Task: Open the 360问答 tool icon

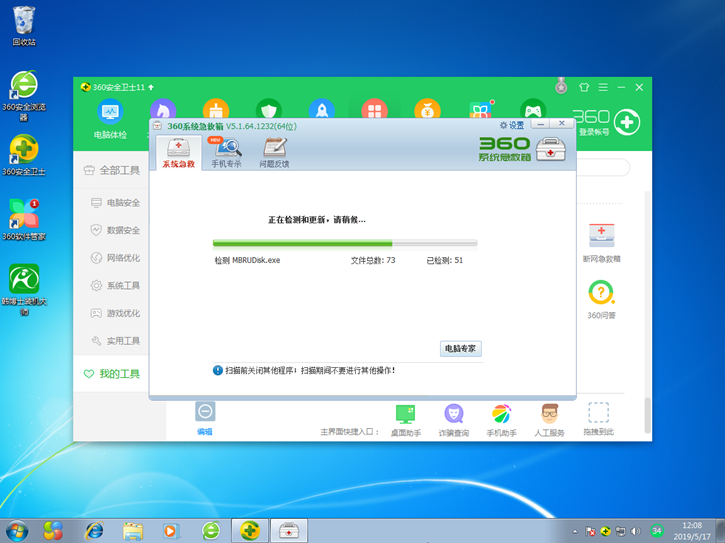Action: (x=601, y=298)
